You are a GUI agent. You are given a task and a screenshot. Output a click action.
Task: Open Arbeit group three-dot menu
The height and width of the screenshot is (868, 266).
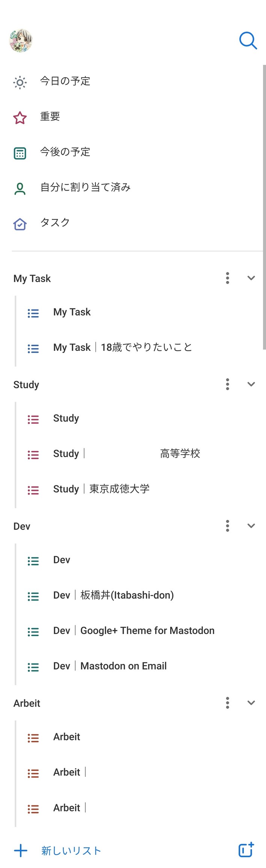click(227, 703)
